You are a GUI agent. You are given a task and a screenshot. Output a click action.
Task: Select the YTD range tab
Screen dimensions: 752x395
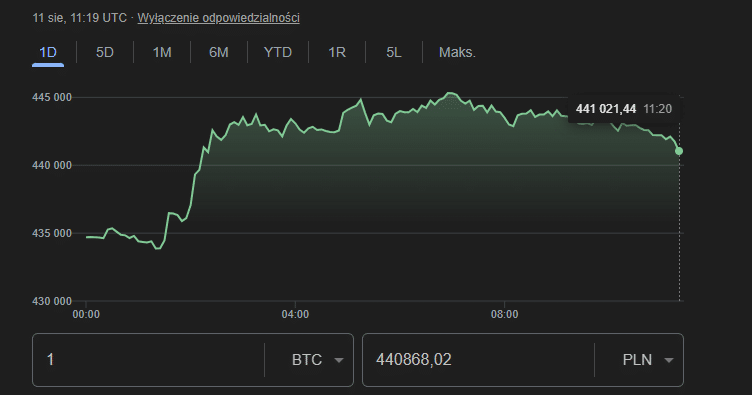point(278,52)
